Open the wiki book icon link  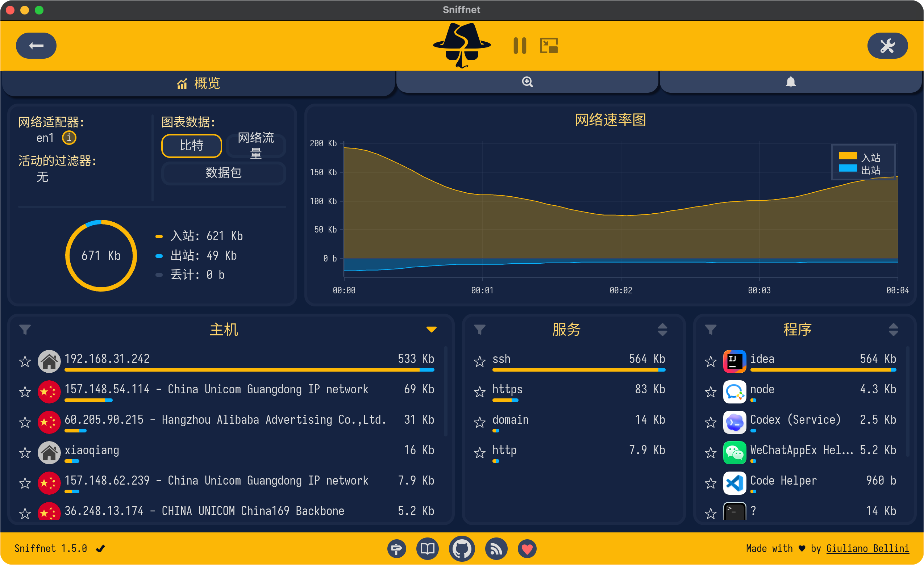click(x=427, y=548)
